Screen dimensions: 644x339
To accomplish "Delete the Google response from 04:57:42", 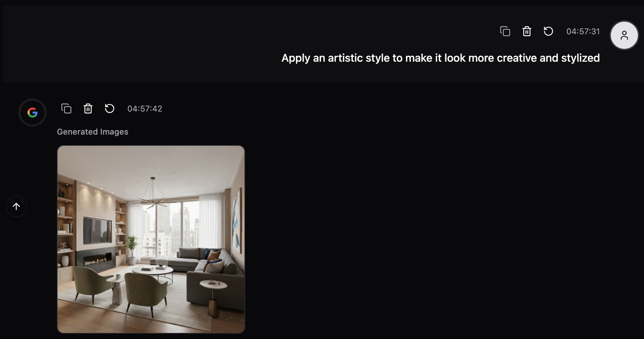I will pos(88,108).
